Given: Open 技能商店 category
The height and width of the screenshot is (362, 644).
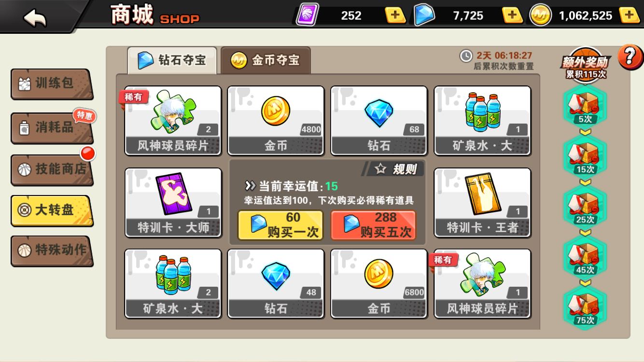Looking at the screenshot, I should (x=51, y=170).
